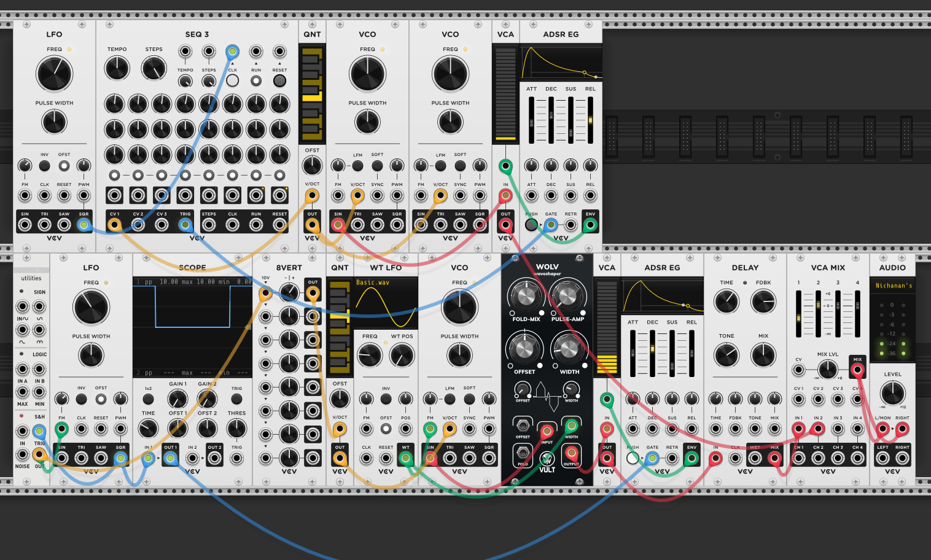This screenshot has height=560, width=931.
Task: Click OUT jack of the upper-row VCA
Action: tap(505, 225)
